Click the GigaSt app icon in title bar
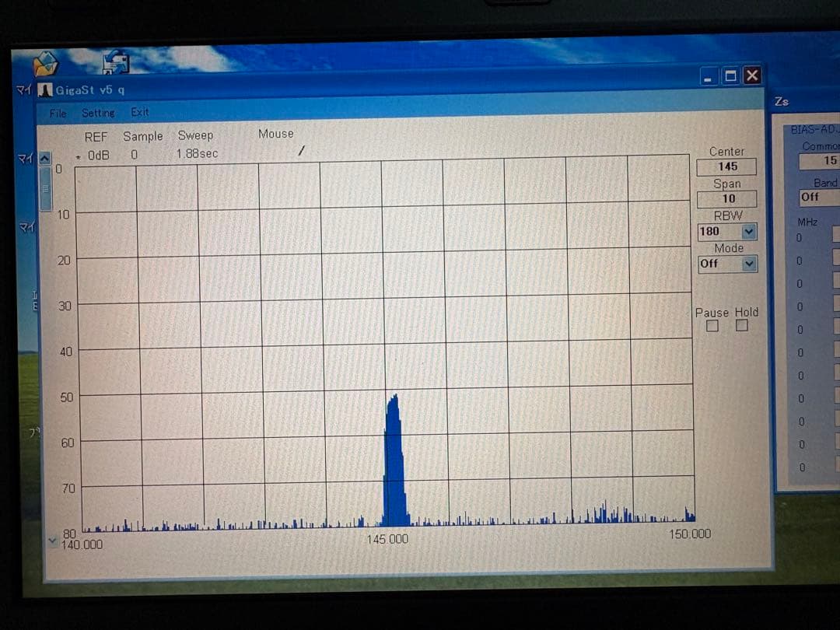 [46, 90]
